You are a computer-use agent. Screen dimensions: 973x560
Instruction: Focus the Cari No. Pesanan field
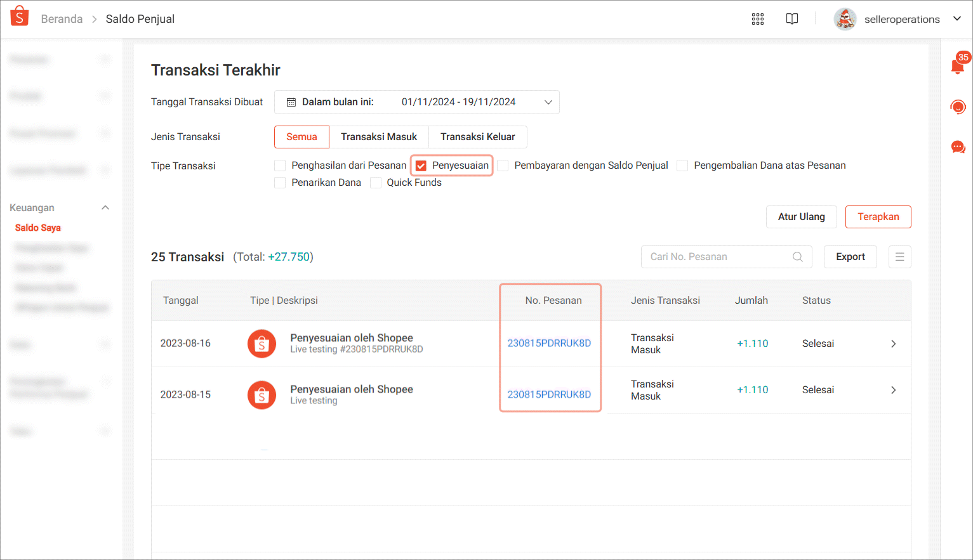pyautogui.click(x=717, y=257)
